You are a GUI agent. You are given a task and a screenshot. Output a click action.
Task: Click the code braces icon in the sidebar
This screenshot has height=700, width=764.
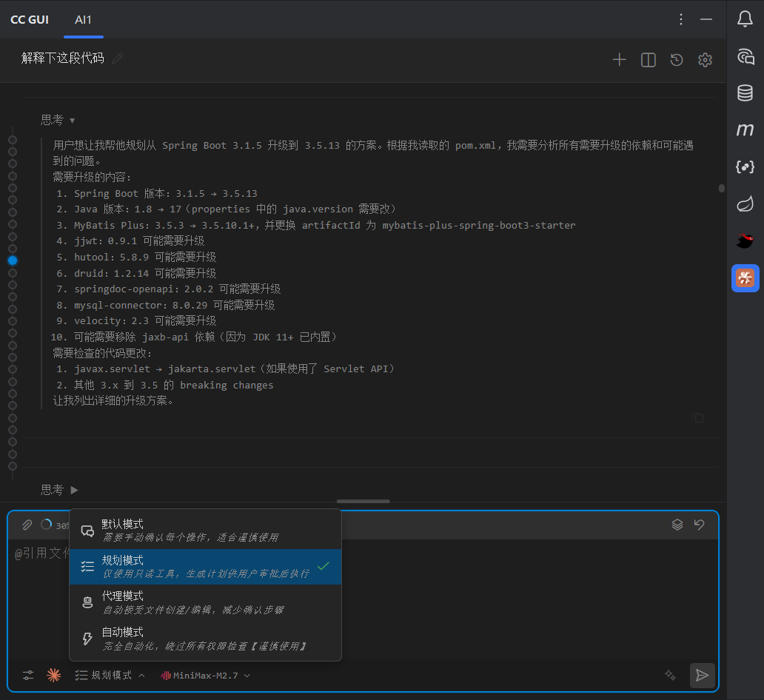point(745,167)
